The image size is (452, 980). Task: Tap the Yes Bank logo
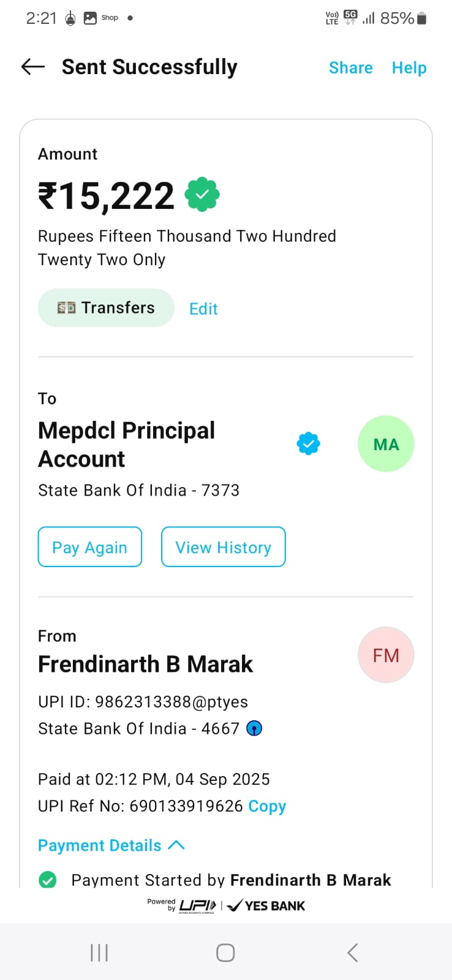point(266,905)
